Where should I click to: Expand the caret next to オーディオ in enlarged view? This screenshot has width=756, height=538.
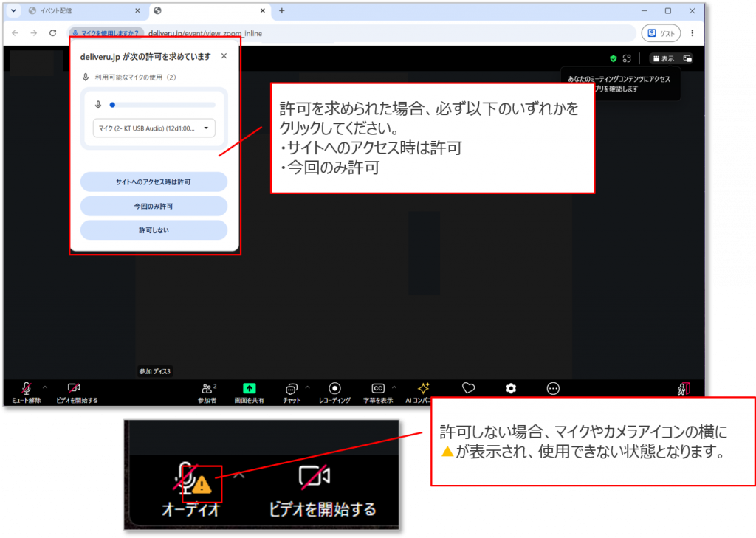click(x=239, y=475)
